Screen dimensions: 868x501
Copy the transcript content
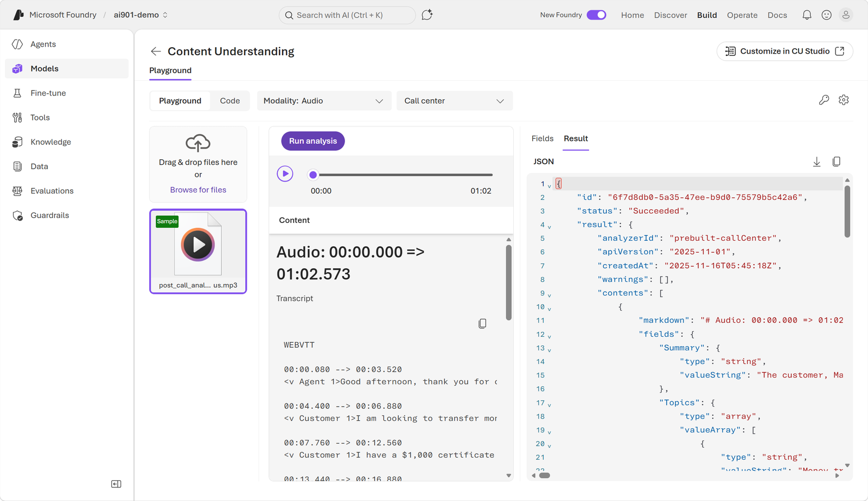(482, 323)
